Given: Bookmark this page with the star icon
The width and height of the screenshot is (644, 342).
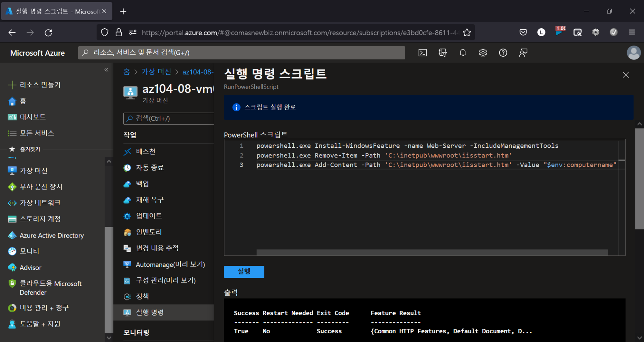Looking at the screenshot, I should point(467,32).
